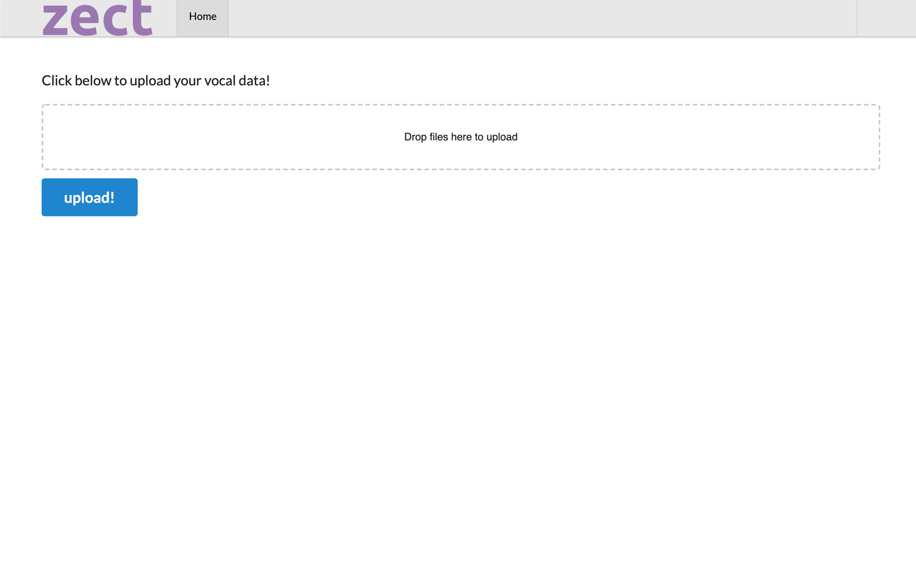Click right edge of dashed upload area
The height and width of the screenshot is (588, 916).
tap(879, 137)
